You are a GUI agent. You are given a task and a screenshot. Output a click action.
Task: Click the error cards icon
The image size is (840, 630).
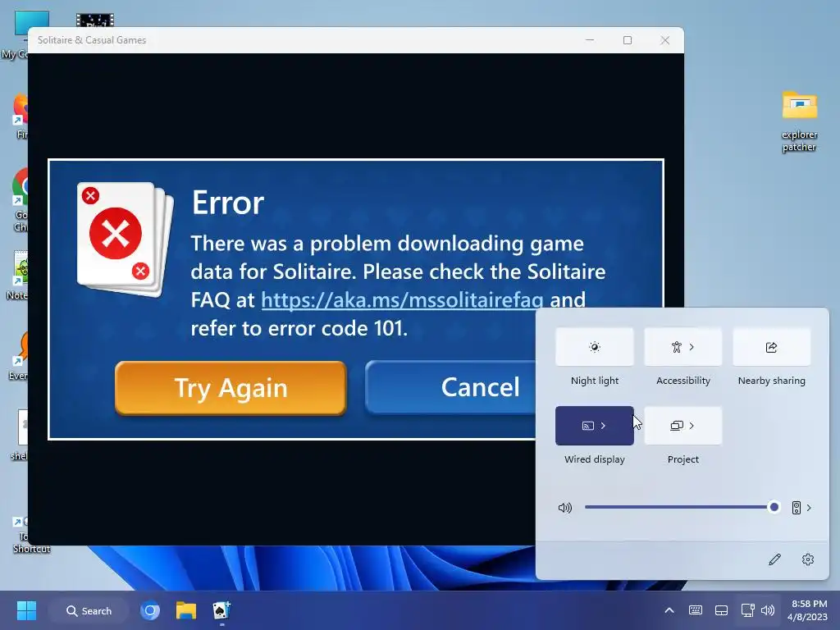pos(126,240)
